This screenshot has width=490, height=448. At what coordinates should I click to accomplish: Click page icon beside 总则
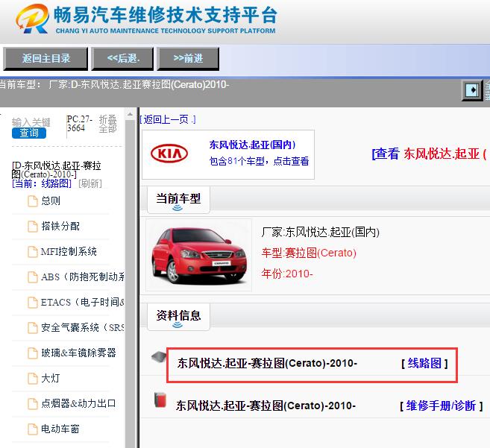click(x=33, y=201)
